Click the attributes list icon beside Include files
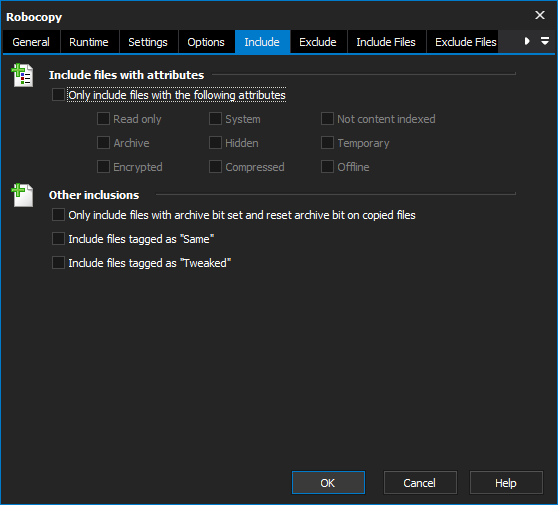 point(22,75)
